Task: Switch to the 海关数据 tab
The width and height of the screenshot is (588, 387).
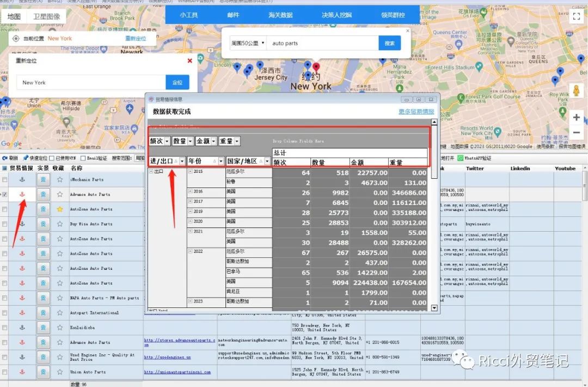Action: [x=281, y=15]
